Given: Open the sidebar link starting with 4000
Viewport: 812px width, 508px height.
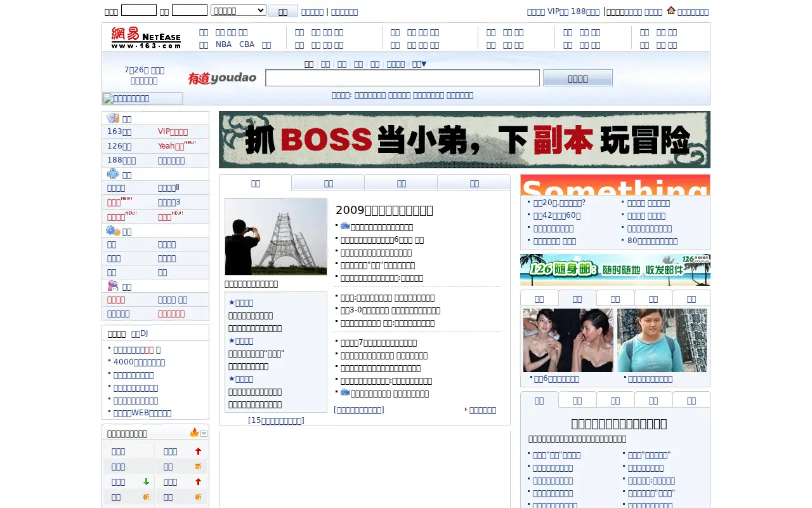Looking at the screenshot, I should point(139,362).
